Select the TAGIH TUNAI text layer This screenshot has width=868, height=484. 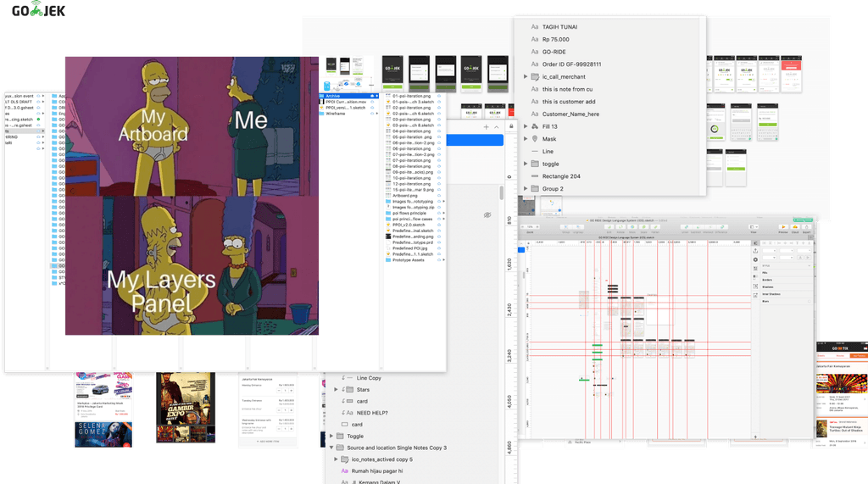click(x=559, y=26)
